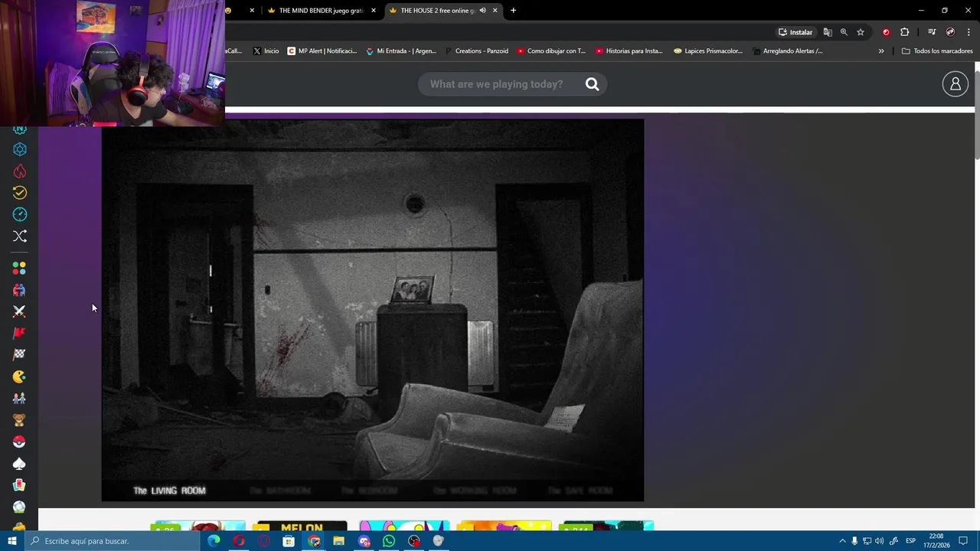Screen dimensions: 980x551
Task: Open the Mi Entrada bookmark
Action: pyautogui.click(x=401, y=51)
